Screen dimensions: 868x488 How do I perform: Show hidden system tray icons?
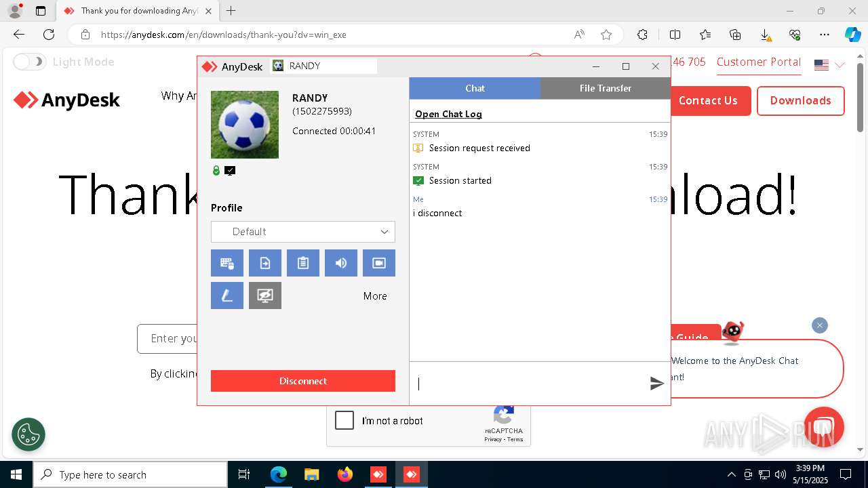(x=731, y=474)
